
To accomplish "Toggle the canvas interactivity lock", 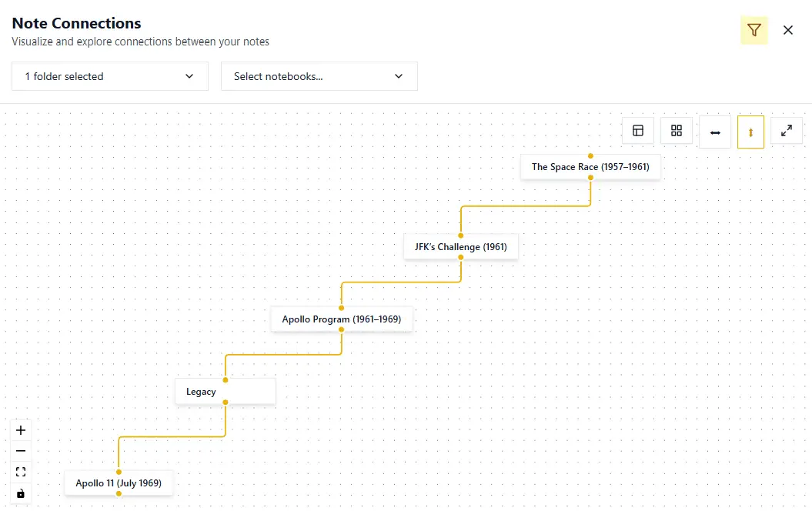I will (x=21, y=493).
